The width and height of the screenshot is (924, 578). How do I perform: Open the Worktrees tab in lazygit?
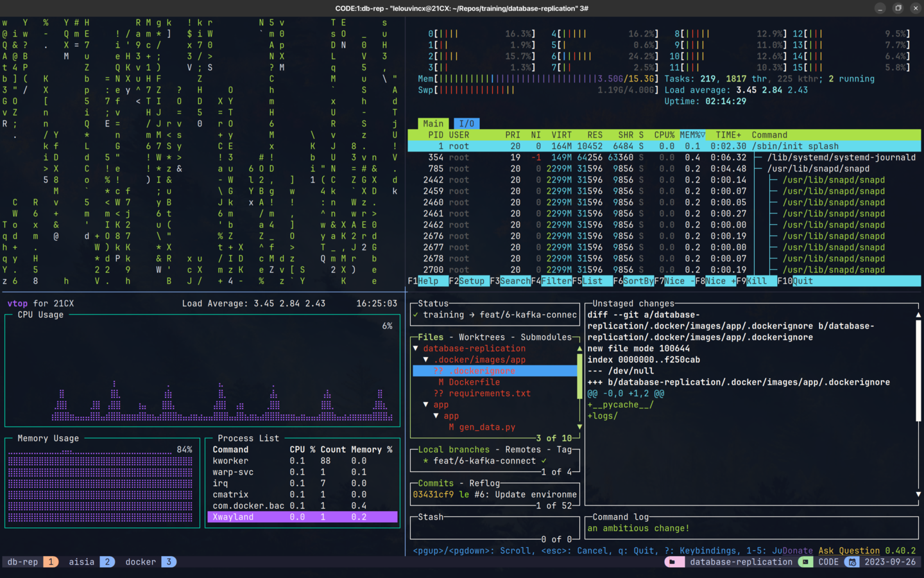pyautogui.click(x=481, y=337)
